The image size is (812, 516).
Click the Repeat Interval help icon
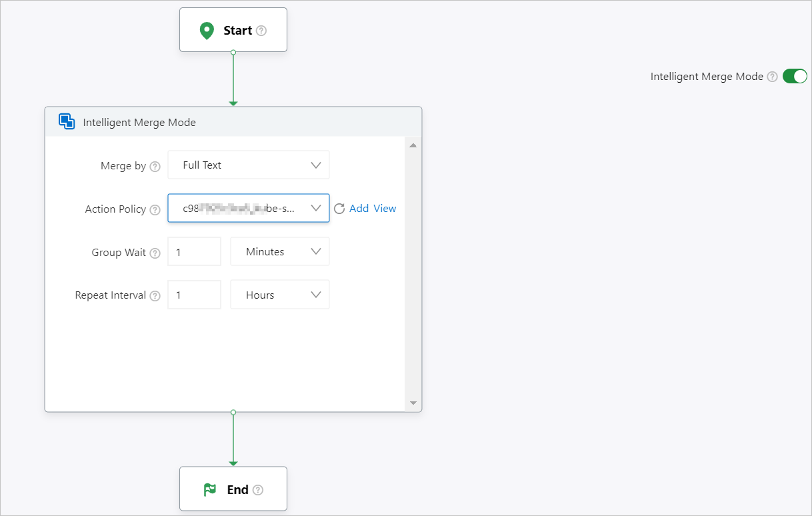(x=155, y=296)
